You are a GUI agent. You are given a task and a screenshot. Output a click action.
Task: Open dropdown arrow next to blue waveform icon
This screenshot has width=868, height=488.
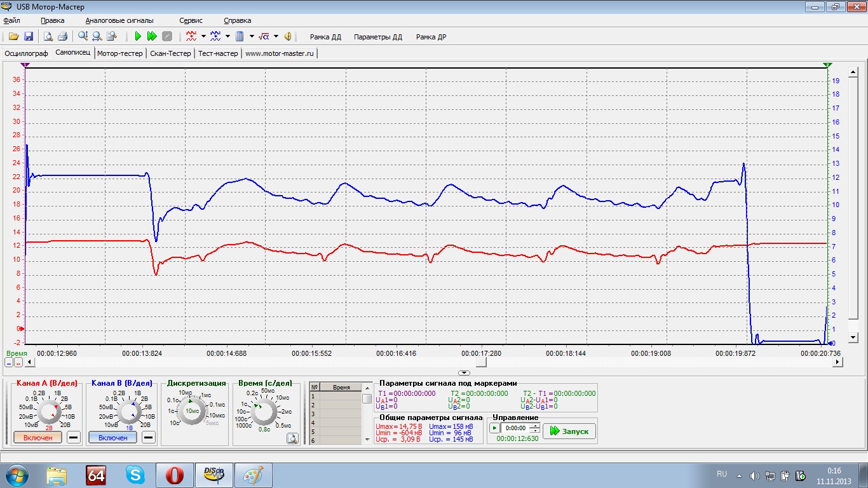(x=227, y=37)
